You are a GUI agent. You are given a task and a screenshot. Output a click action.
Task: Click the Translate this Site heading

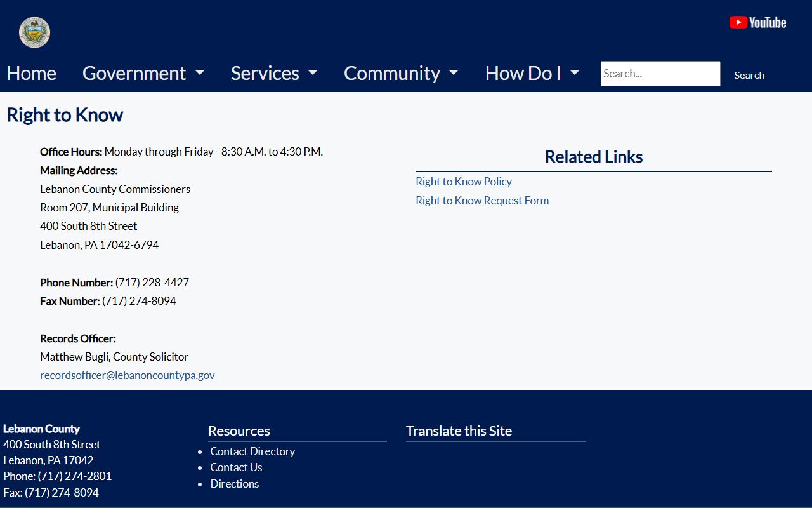(459, 431)
